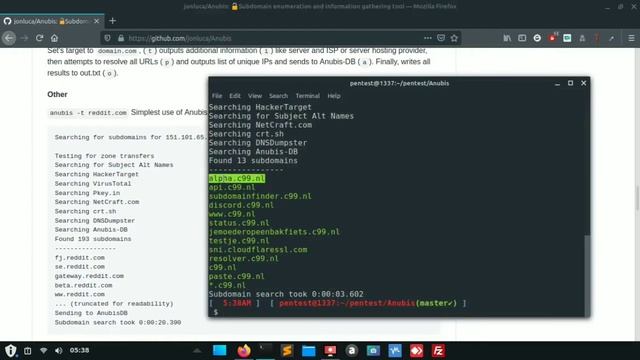
Task: Click the 05:38 taskbar clock
Action: pyautogui.click(x=79, y=350)
